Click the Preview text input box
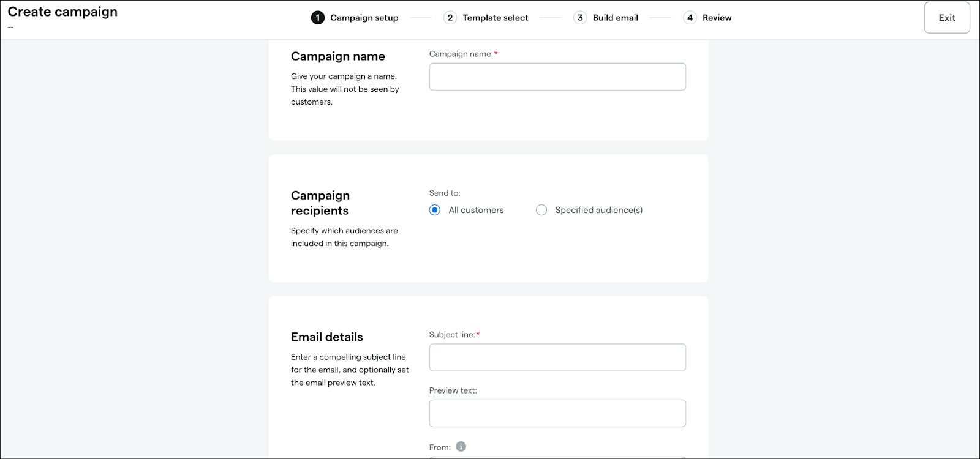The image size is (980, 459). (557, 413)
